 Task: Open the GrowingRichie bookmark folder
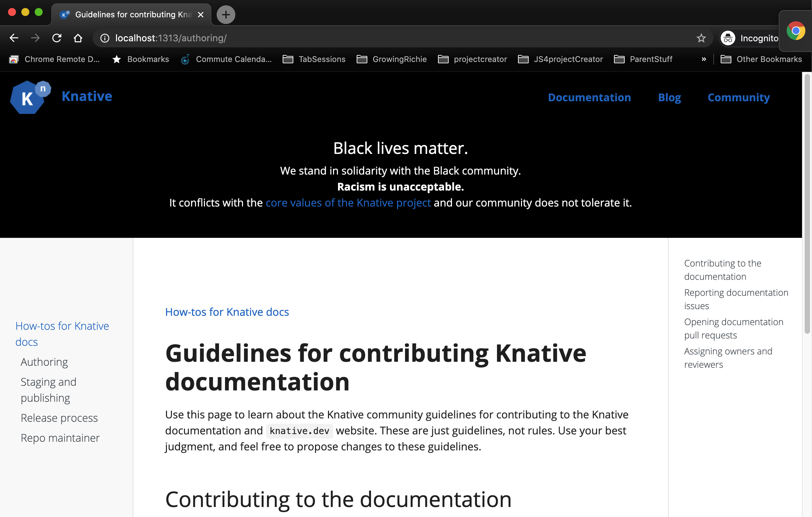coord(391,59)
